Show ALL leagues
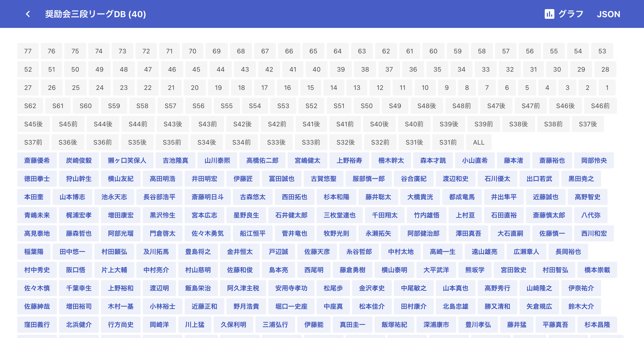The width and height of the screenshot is (644, 338). tap(479, 142)
